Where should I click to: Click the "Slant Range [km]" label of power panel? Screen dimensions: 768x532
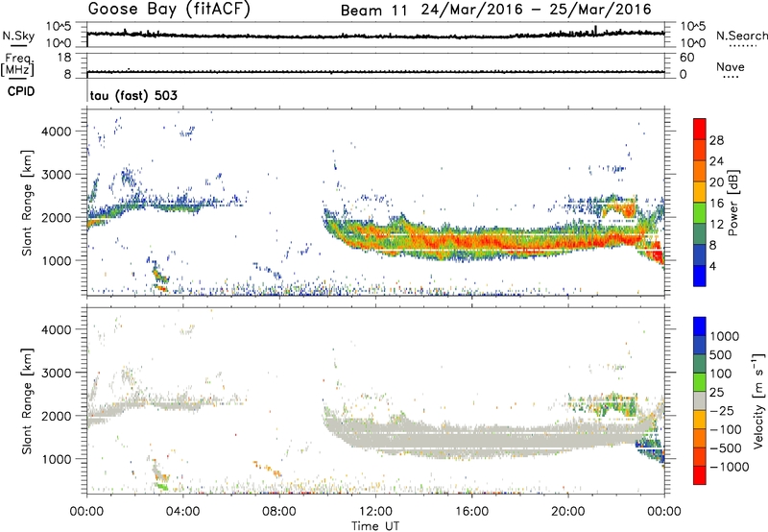[27, 203]
